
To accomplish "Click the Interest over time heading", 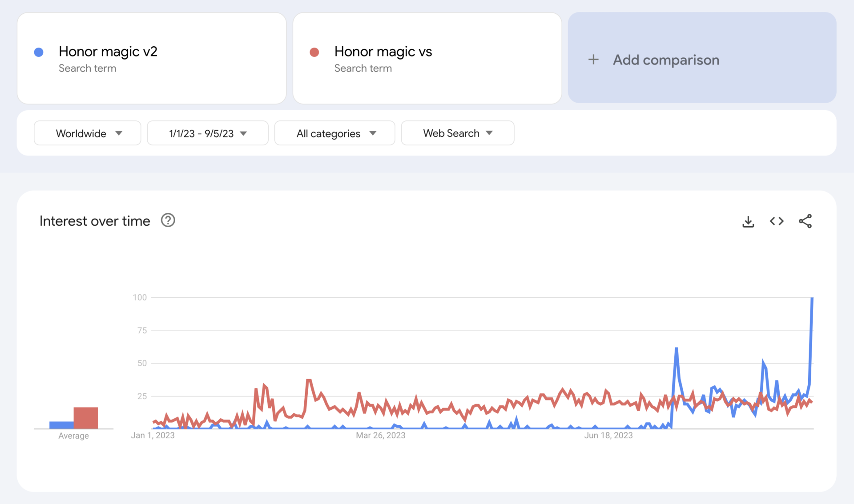I will click(x=95, y=221).
